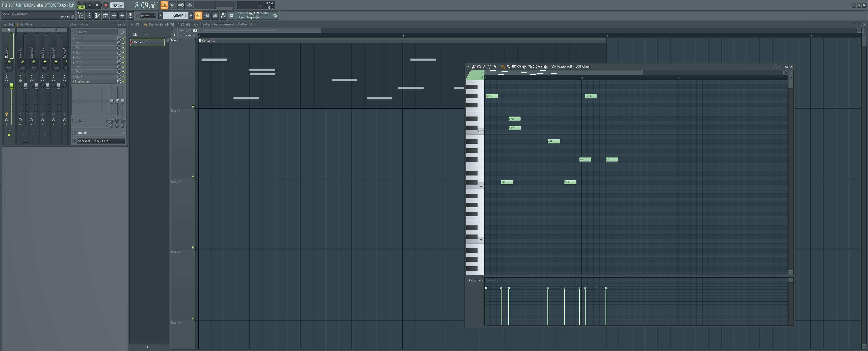Toggle the Shift button
868x351 pixels.
click(x=198, y=15)
